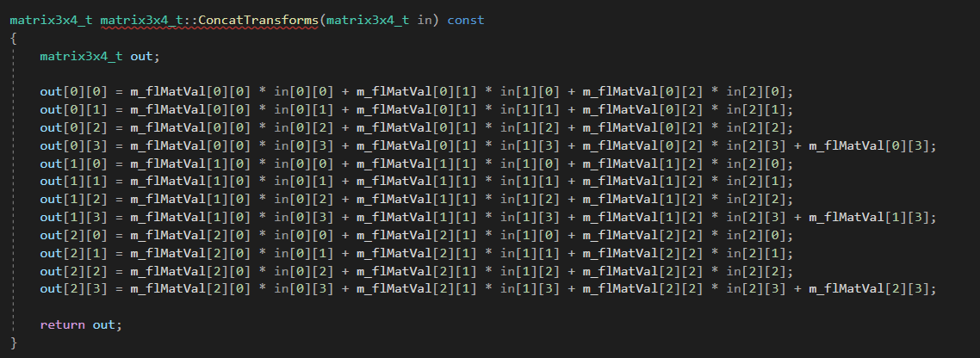
Task: Click the opening curly brace of the function
Action: point(14,38)
